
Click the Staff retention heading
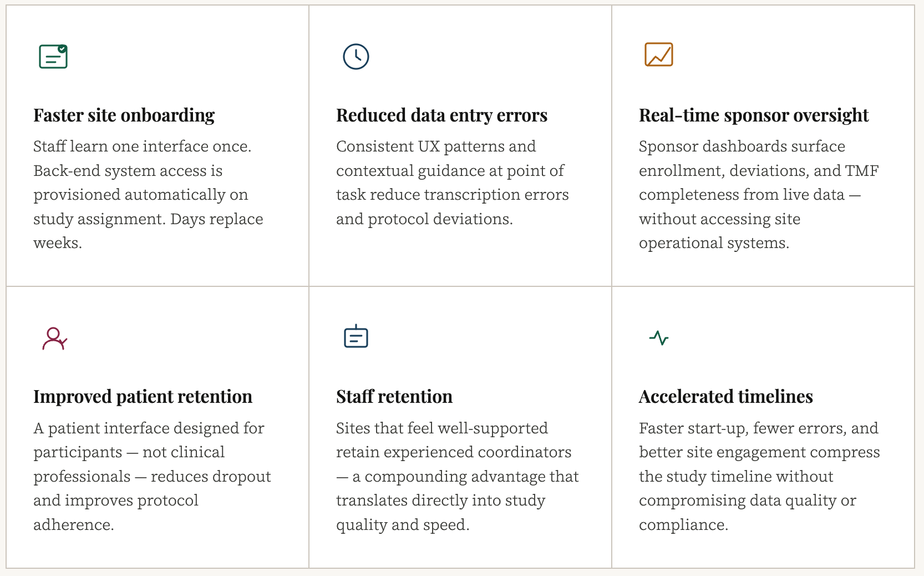pyautogui.click(x=394, y=397)
